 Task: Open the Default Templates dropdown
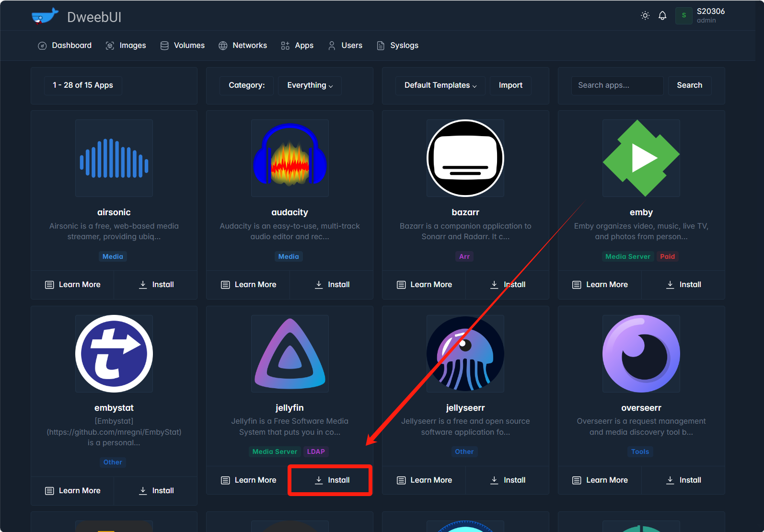[x=440, y=85]
